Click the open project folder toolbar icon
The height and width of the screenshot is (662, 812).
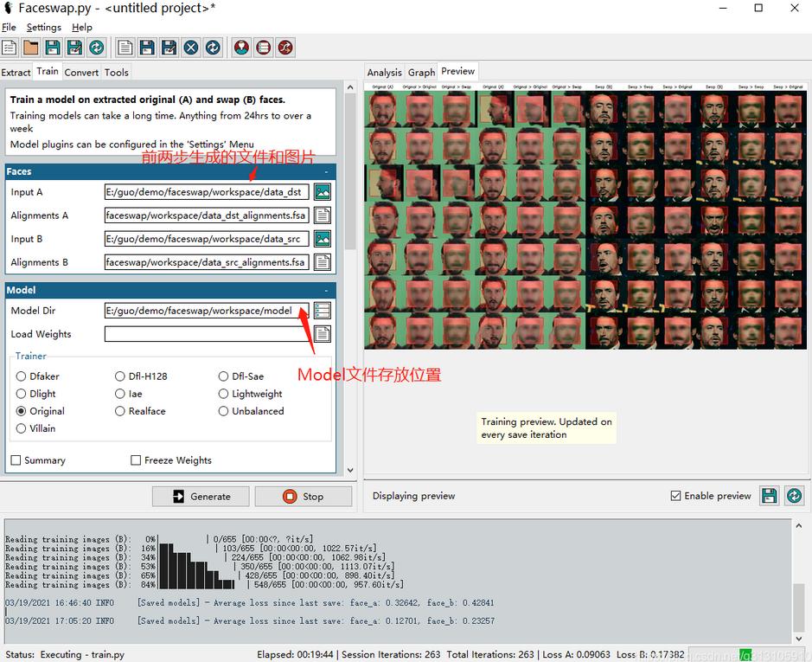pyautogui.click(x=30, y=48)
